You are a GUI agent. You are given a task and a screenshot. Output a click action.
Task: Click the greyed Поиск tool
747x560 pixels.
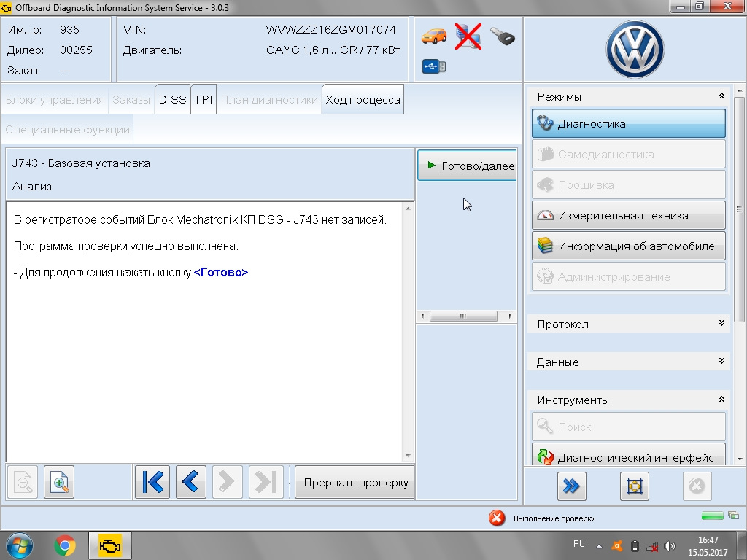(x=628, y=427)
